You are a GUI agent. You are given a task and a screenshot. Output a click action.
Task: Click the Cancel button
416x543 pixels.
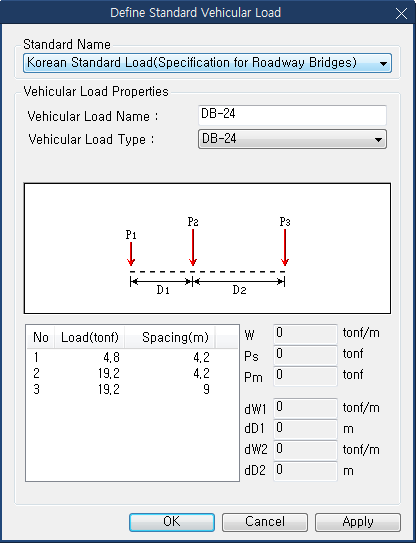coord(265,522)
